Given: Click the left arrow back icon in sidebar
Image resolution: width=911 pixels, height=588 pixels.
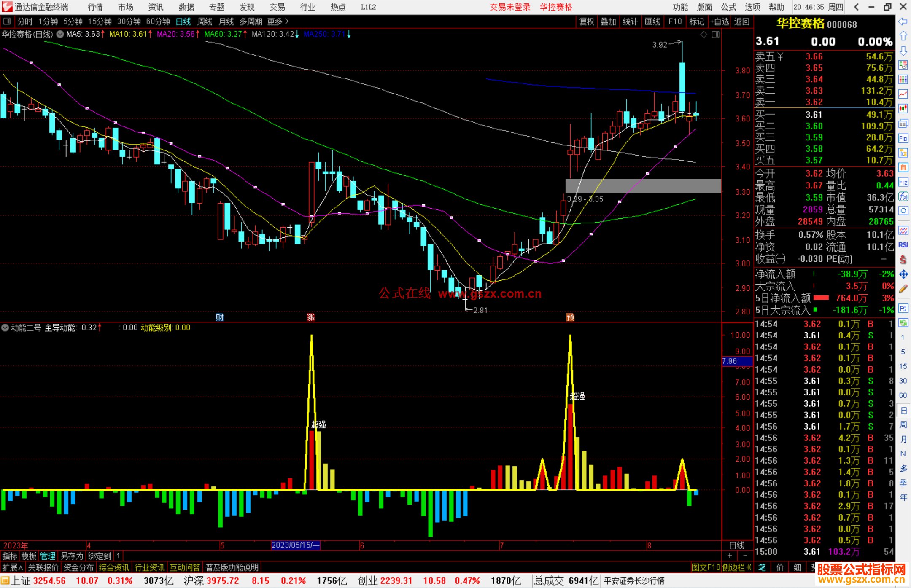Looking at the screenshot, I should (903, 21).
